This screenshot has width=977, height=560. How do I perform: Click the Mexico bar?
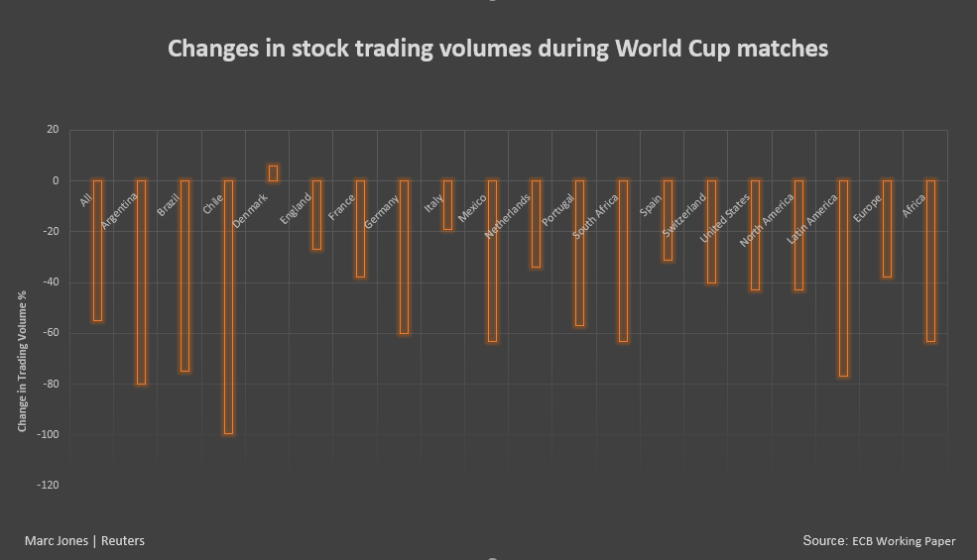pos(492,261)
